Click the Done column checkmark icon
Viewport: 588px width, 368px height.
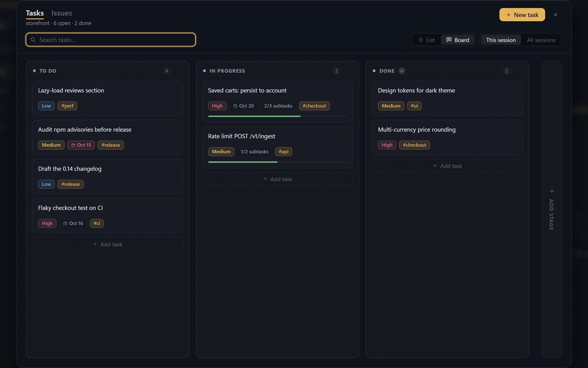[402, 71]
